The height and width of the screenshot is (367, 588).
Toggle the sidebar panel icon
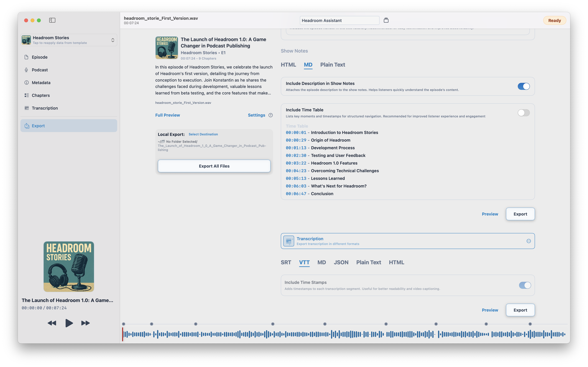click(x=52, y=20)
